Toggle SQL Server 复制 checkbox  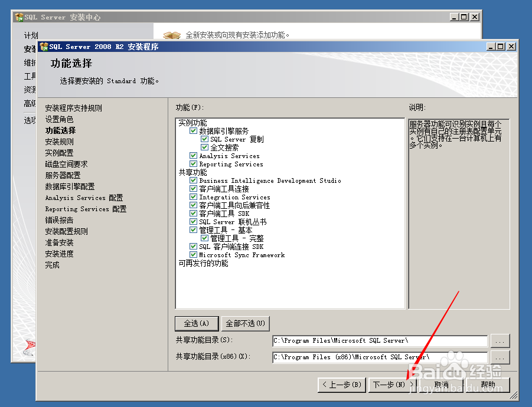204,139
